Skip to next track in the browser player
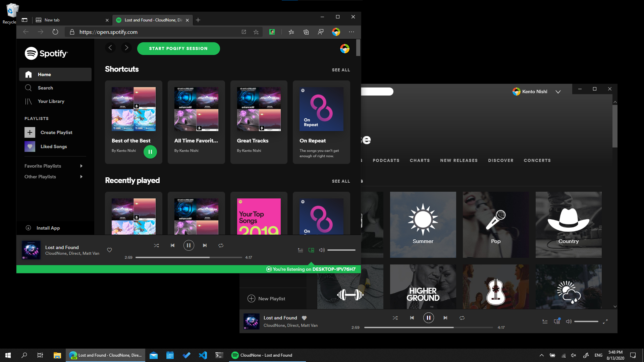The width and height of the screenshot is (644, 362). [205, 245]
